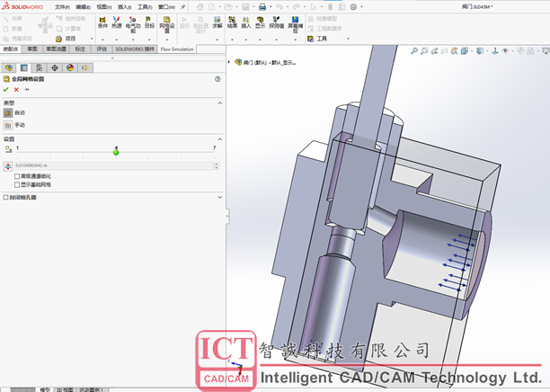Viewport: 550px width, 392px height.
Task: Click the pushpin icon next to the menu bar
Action: [182, 6]
